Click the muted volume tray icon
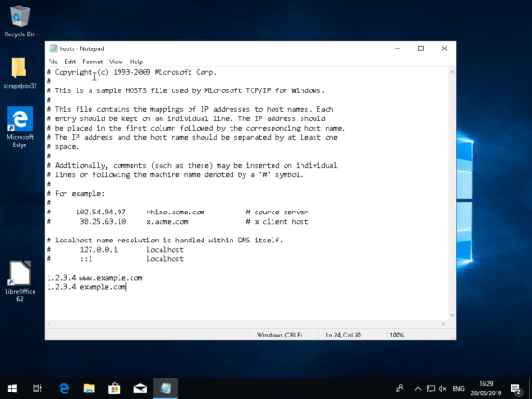 (x=442, y=389)
